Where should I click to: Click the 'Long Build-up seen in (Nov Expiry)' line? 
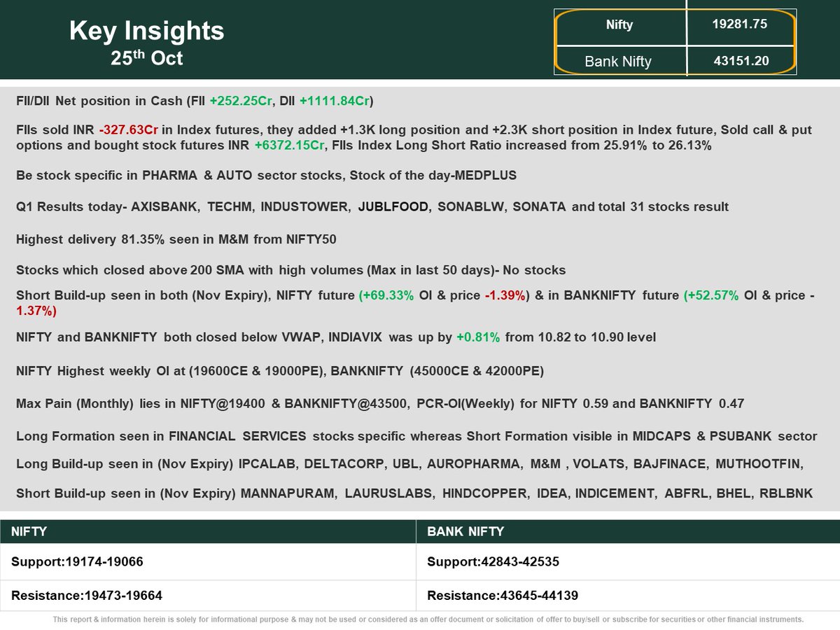[x=410, y=463]
